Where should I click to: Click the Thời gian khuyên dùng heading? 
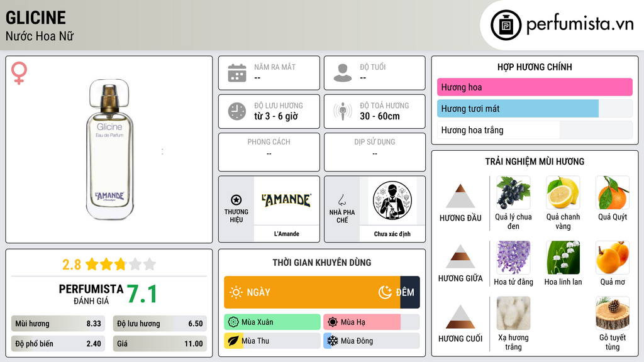(322, 263)
